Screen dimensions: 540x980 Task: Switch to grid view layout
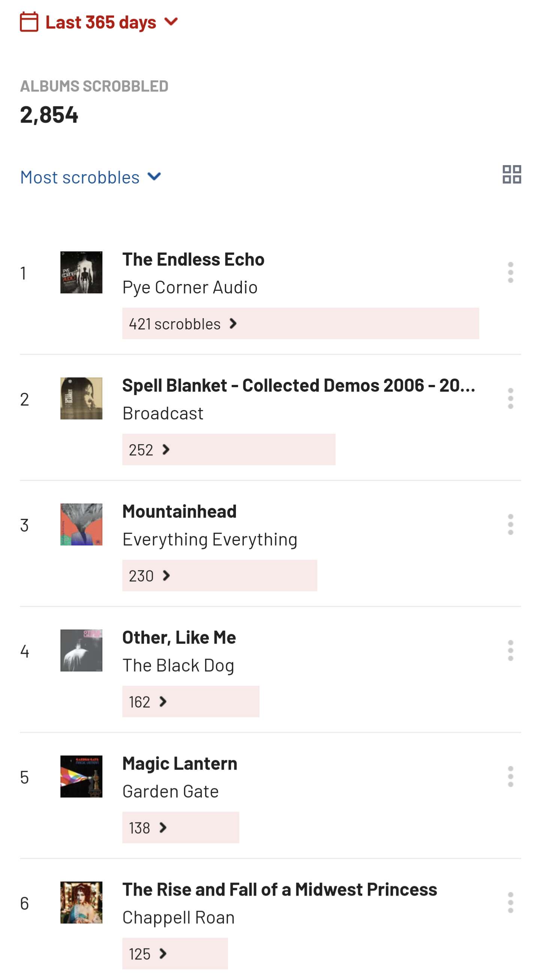coord(511,174)
